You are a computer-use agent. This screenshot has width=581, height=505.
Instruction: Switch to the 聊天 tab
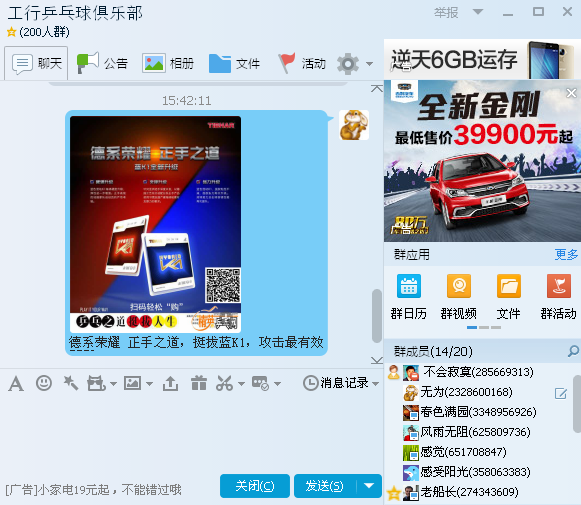pos(36,63)
